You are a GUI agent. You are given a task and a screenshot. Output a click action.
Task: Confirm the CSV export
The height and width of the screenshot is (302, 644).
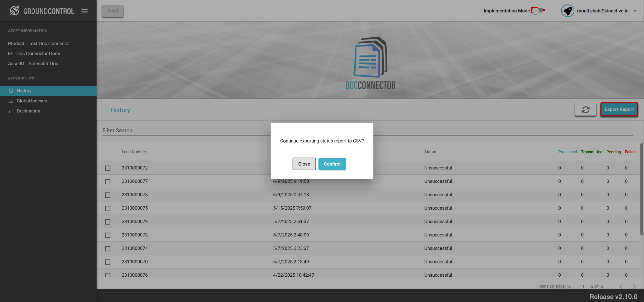pyautogui.click(x=332, y=164)
